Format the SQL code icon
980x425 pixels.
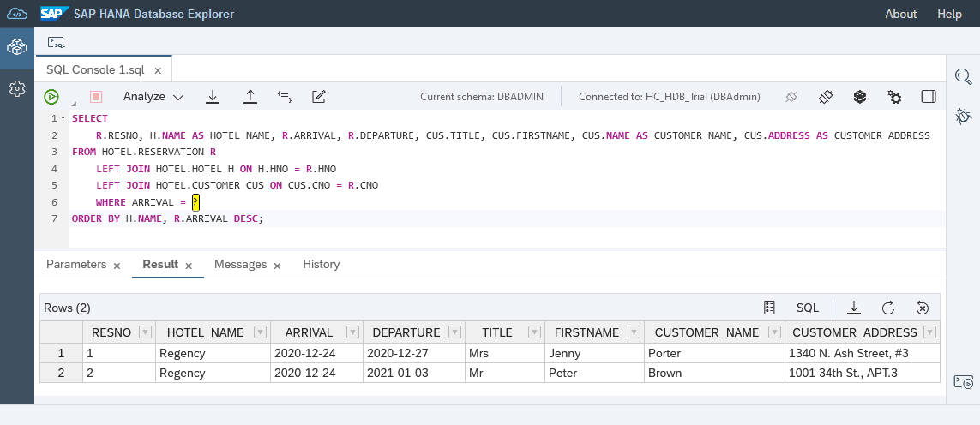285,96
